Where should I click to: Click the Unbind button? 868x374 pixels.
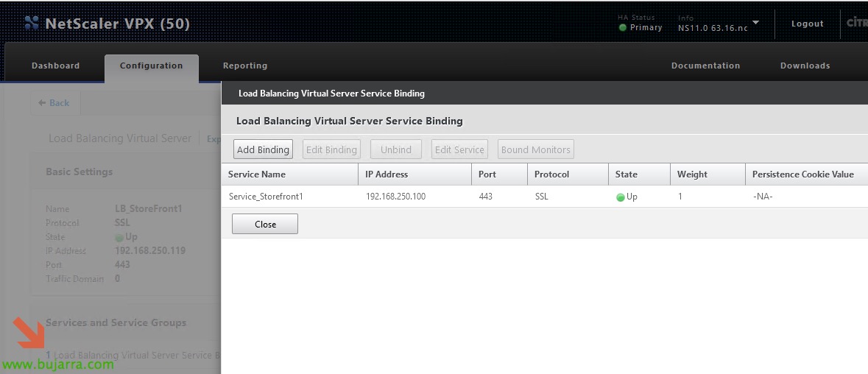point(396,149)
